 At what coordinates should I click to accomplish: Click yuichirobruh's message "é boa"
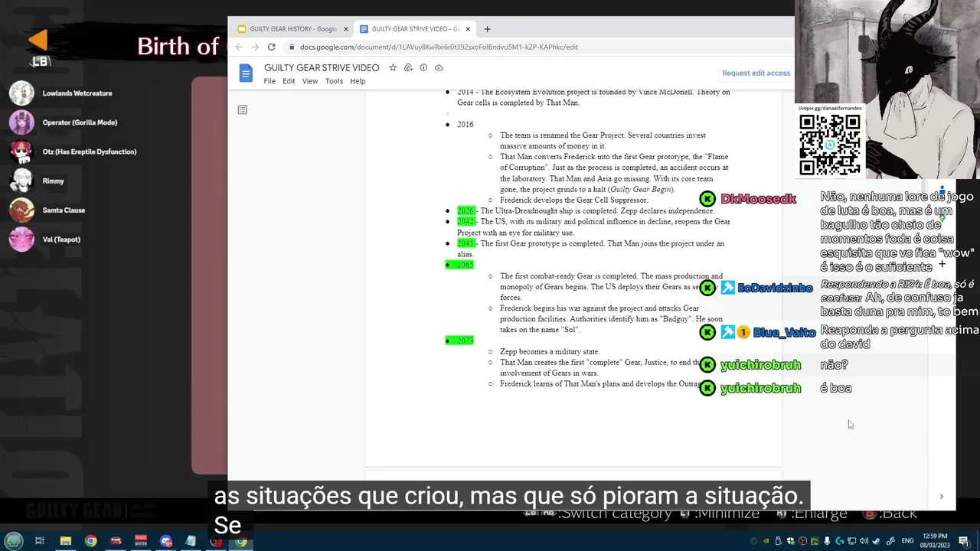(x=835, y=388)
